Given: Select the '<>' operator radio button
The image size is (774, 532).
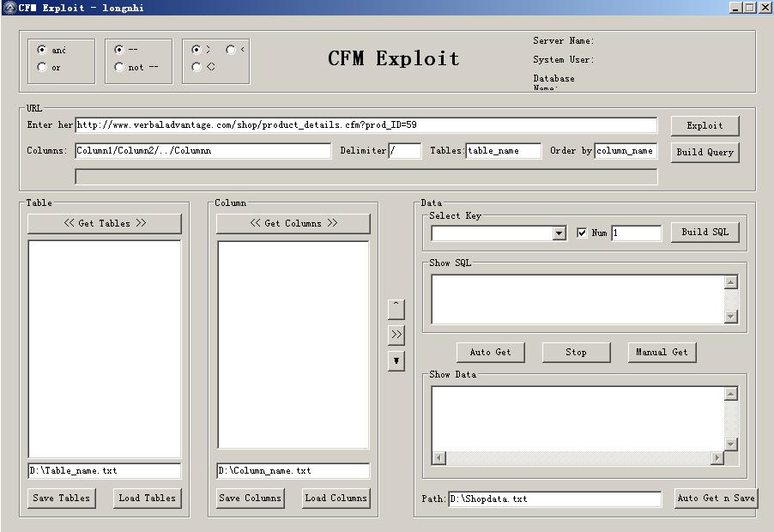Looking at the screenshot, I should pos(197,67).
